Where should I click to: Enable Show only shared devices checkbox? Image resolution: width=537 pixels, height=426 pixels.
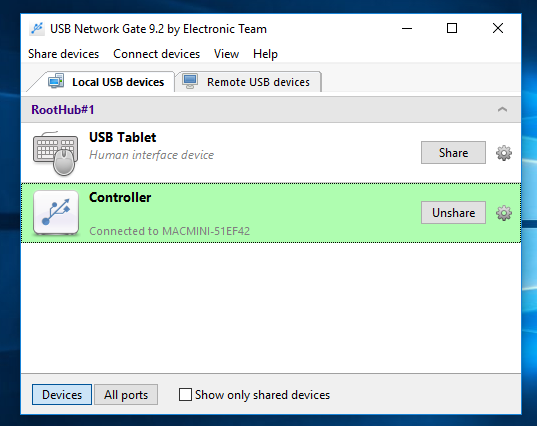(185, 394)
